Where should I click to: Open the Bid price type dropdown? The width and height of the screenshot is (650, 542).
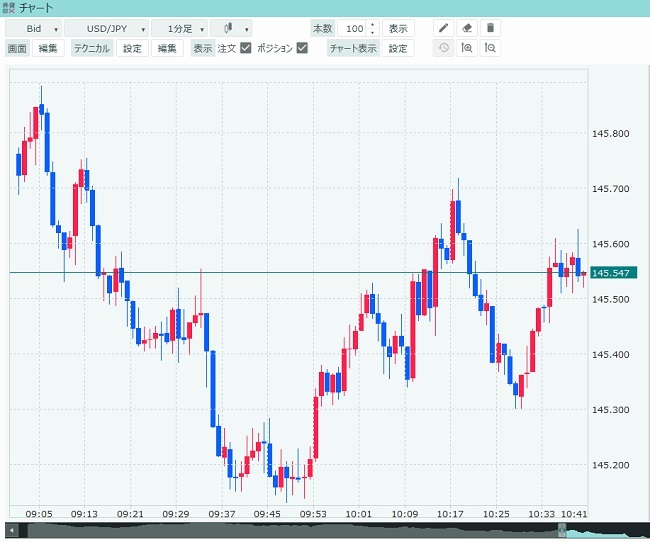point(34,29)
